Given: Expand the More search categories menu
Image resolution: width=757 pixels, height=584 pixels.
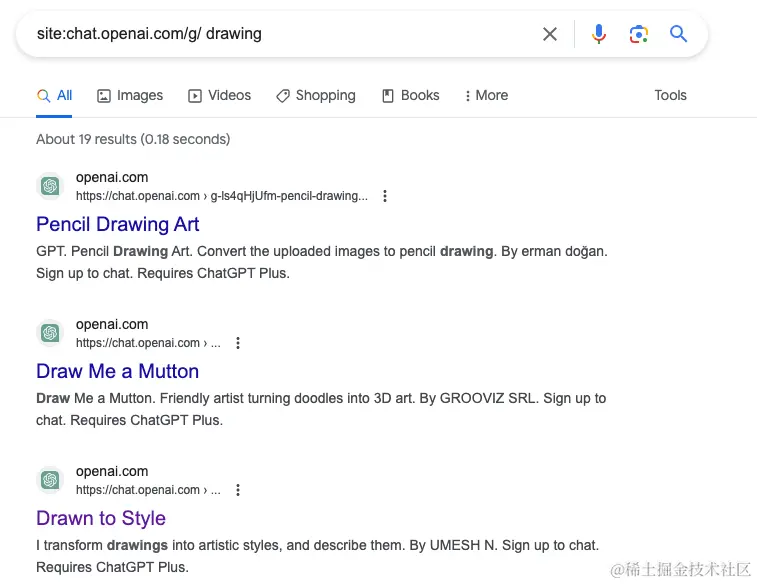Looking at the screenshot, I should pyautogui.click(x=486, y=96).
